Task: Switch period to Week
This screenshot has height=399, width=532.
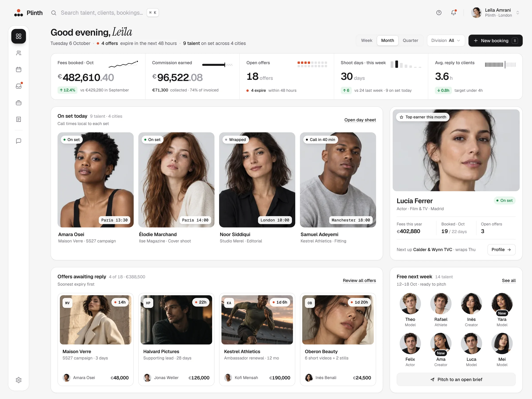Action: pyautogui.click(x=367, y=40)
